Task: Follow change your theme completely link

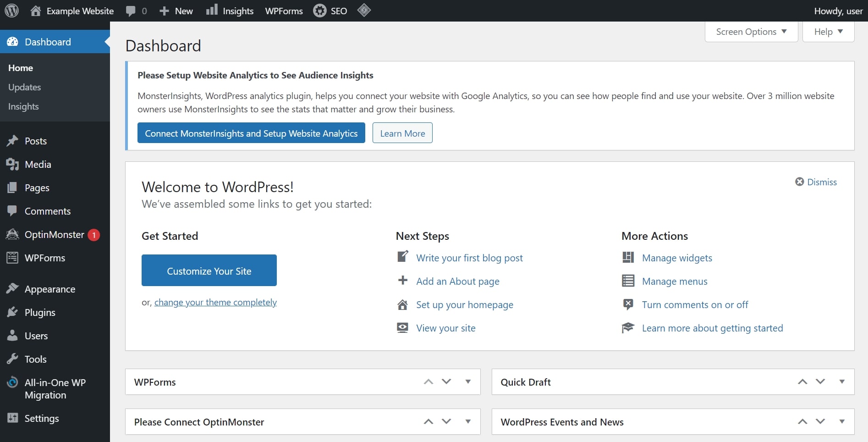Action: [x=215, y=303]
